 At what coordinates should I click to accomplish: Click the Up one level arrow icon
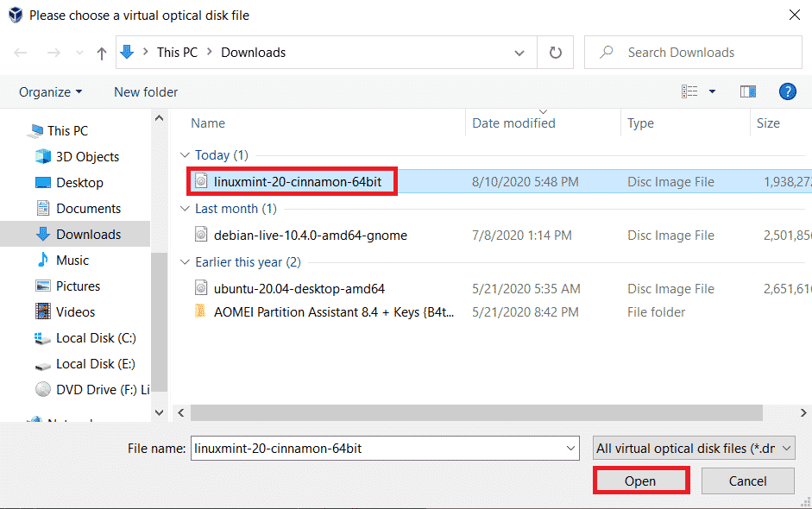tap(102, 53)
